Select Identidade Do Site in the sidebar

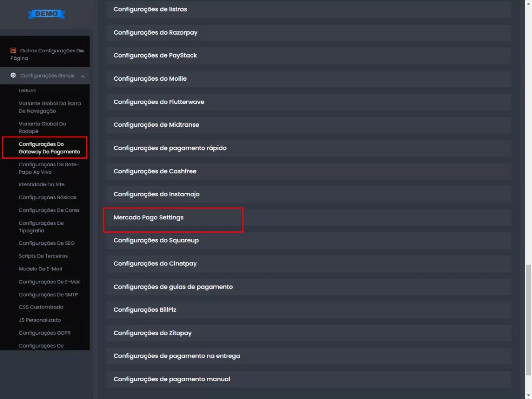click(x=42, y=185)
